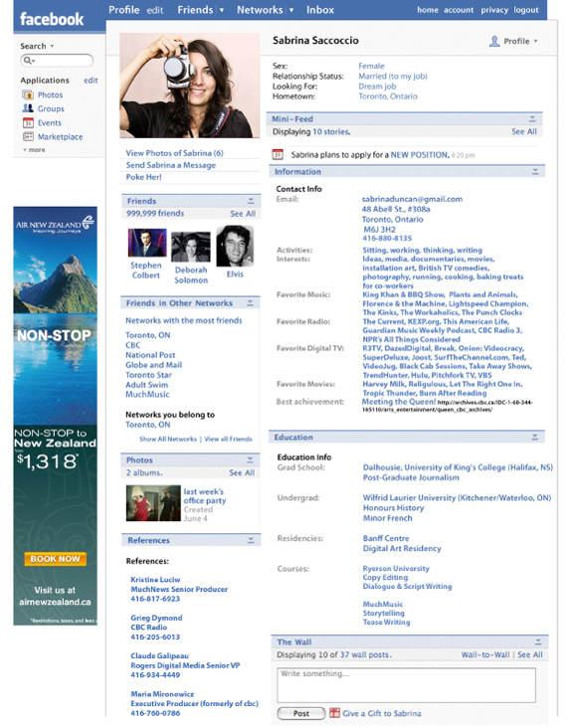Click Wilfrid Laurier University link
The height and width of the screenshot is (728, 572).
(457, 497)
